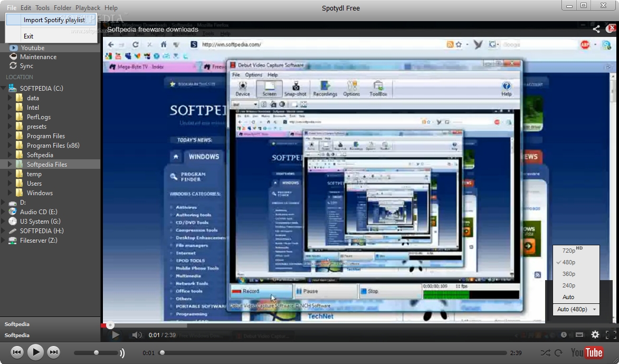This screenshot has width=619, height=364.
Task: Expand the Audio CD (E:) node
Action: tap(4, 212)
